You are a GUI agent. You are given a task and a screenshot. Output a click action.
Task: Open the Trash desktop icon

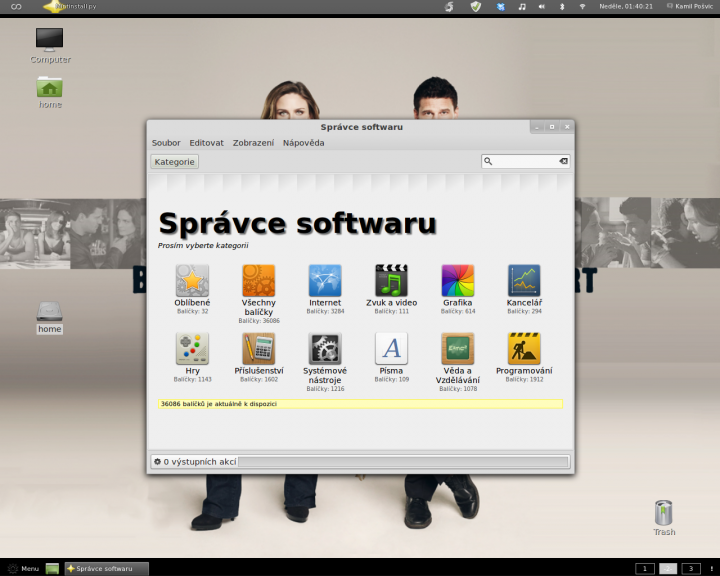coord(664,513)
